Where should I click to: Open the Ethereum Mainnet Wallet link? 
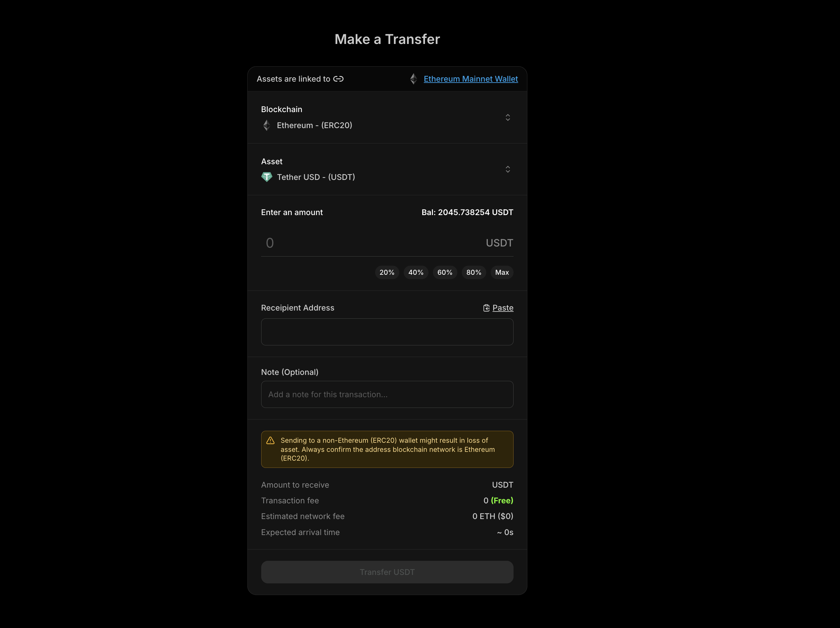point(471,79)
